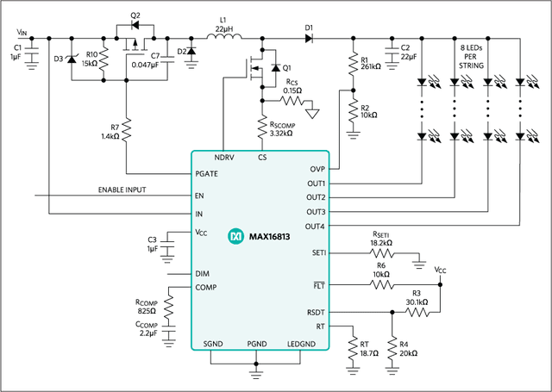
Task: Click the OVP pin label
Action: coord(317,169)
